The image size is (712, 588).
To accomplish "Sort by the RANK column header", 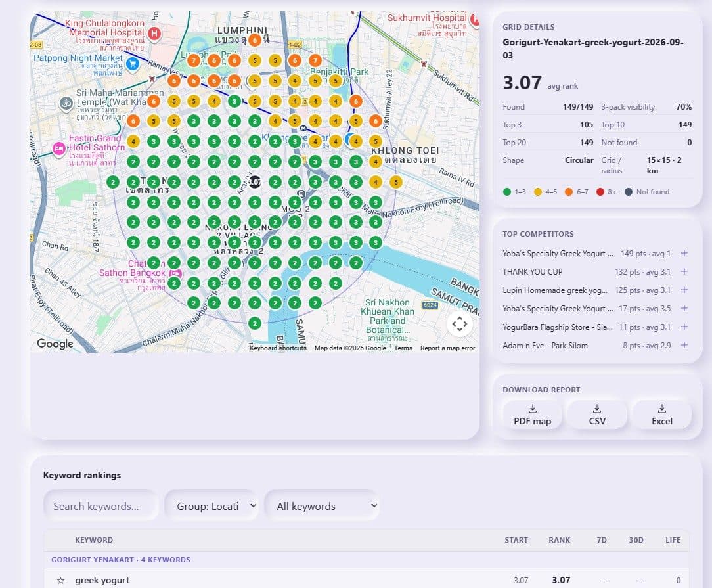I will (x=560, y=540).
